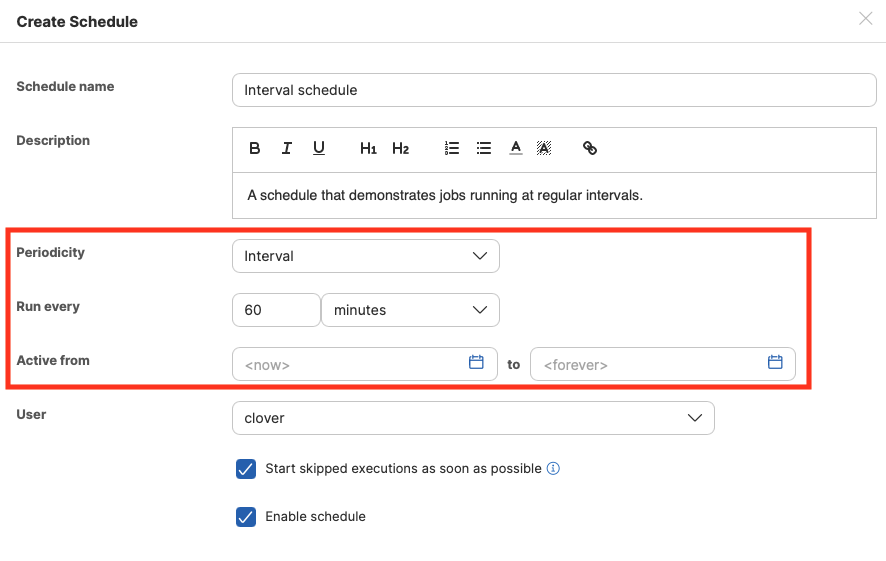
Task: Toggle bold formatting in description toolbar
Action: coord(255,148)
